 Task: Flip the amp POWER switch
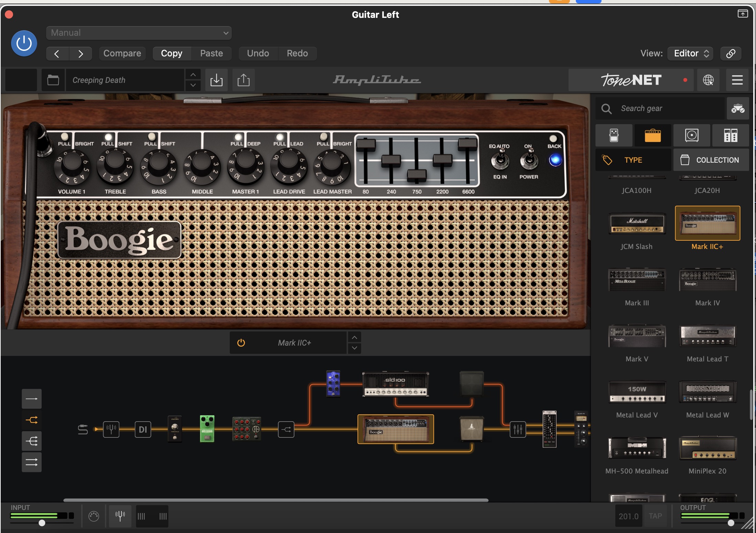pyautogui.click(x=529, y=160)
